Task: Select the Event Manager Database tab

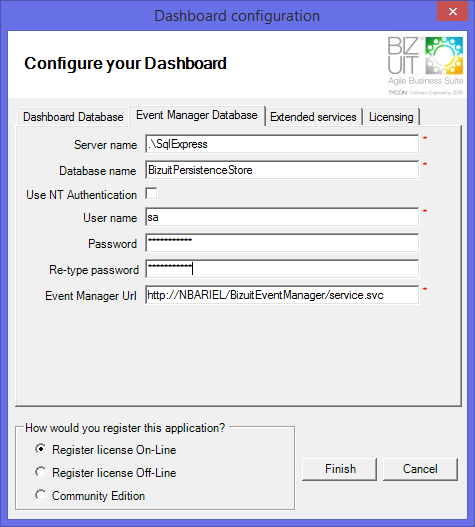Action: point(197,115)
